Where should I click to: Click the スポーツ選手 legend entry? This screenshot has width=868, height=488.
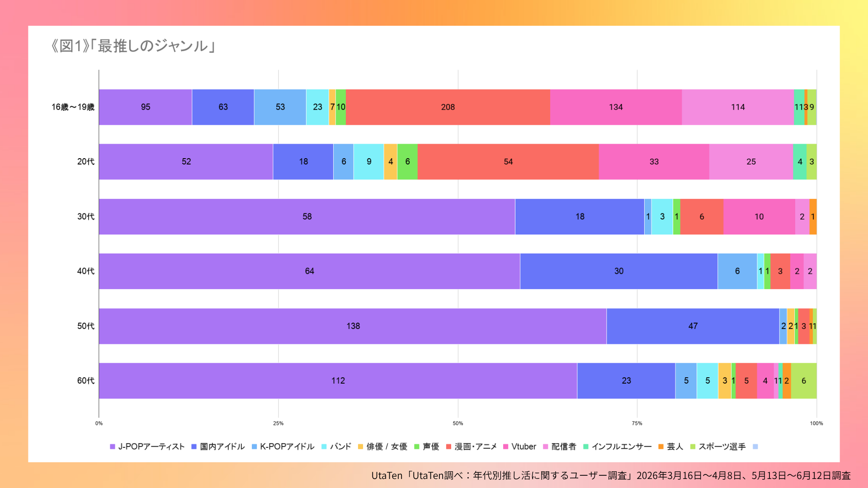[718, 446]
